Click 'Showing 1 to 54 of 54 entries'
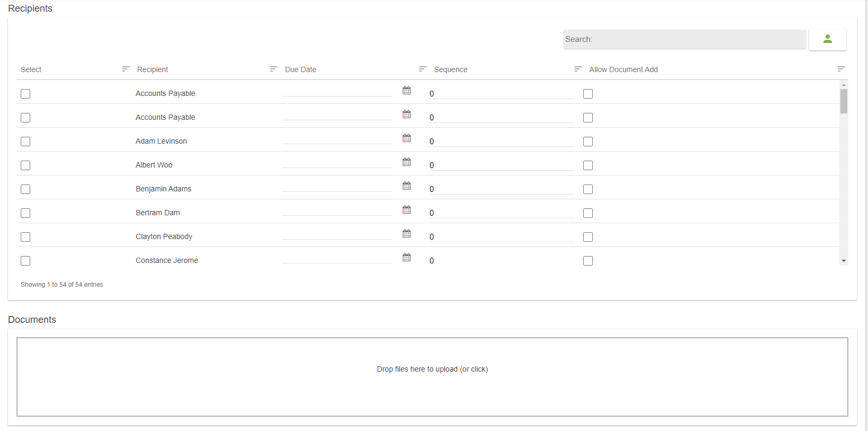 62,285
